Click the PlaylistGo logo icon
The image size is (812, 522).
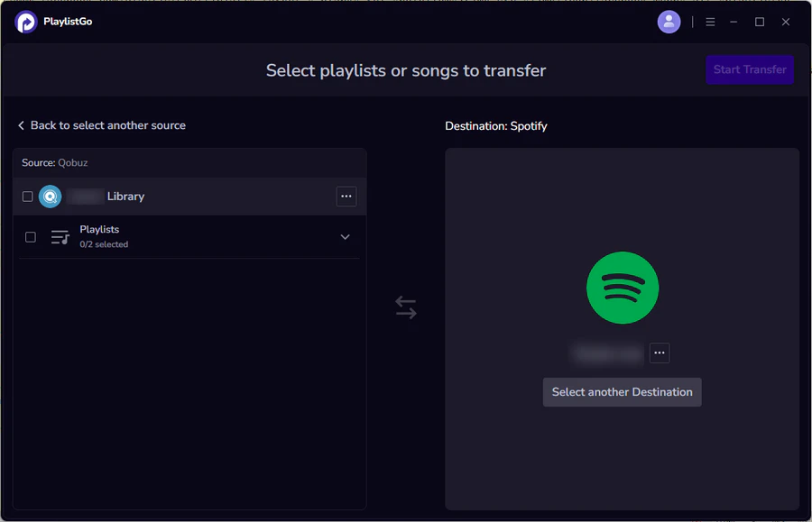[x=26, y=22]
